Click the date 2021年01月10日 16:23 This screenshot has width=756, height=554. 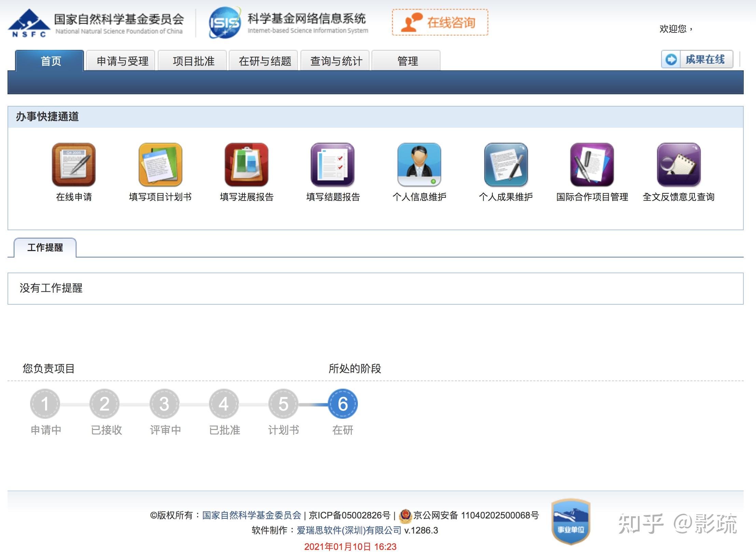click(x=350, y=546)
